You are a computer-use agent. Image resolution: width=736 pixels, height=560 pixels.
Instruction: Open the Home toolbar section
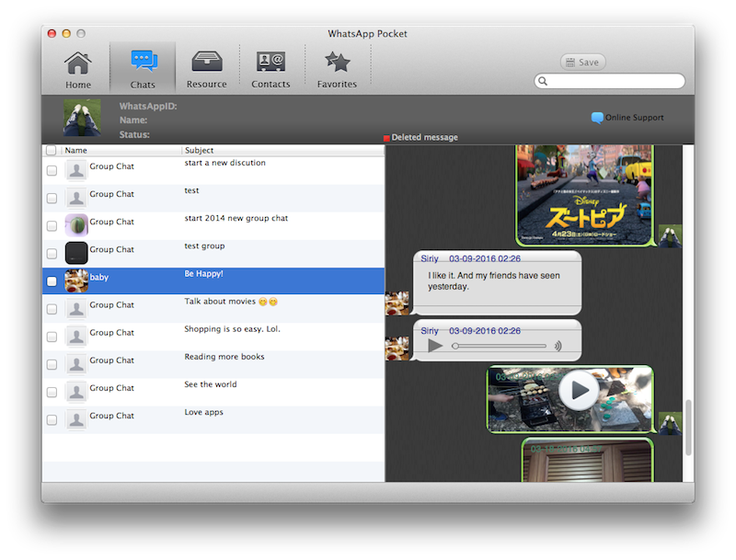(x=78, y=70)
